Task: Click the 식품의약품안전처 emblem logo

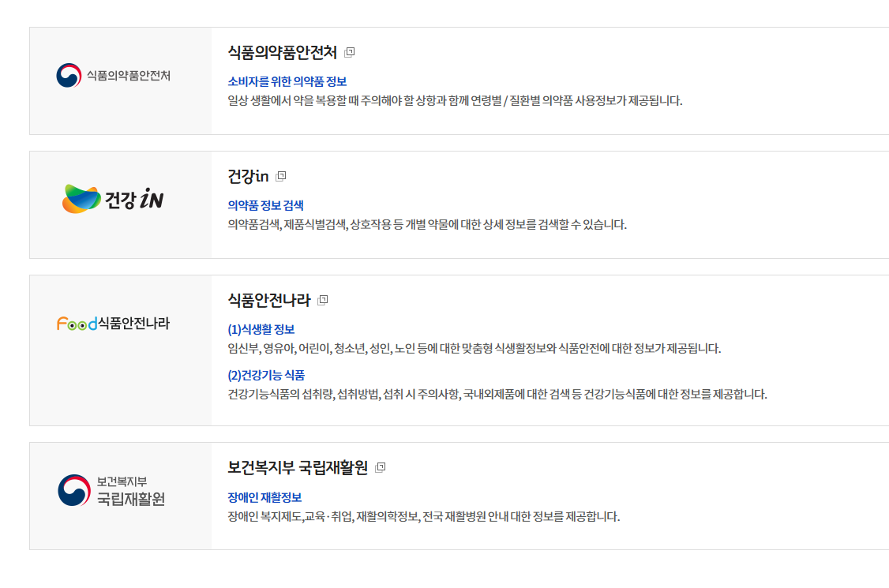Action: [114, 76]
